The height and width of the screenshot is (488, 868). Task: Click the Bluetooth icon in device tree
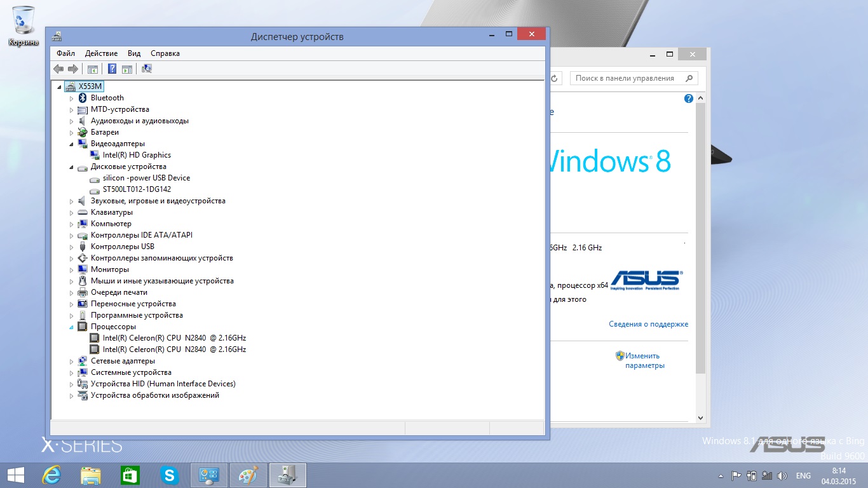(x=83, y=98)
